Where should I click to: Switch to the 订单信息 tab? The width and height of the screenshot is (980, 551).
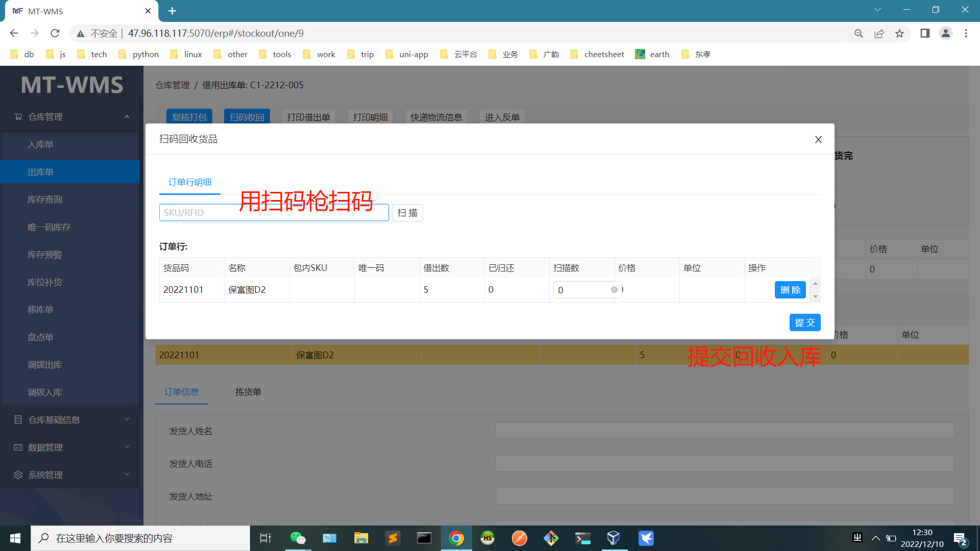(181, 392)
